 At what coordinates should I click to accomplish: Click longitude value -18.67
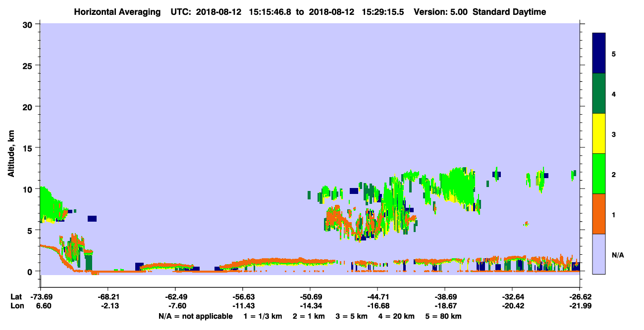click(x=445, y=306)
